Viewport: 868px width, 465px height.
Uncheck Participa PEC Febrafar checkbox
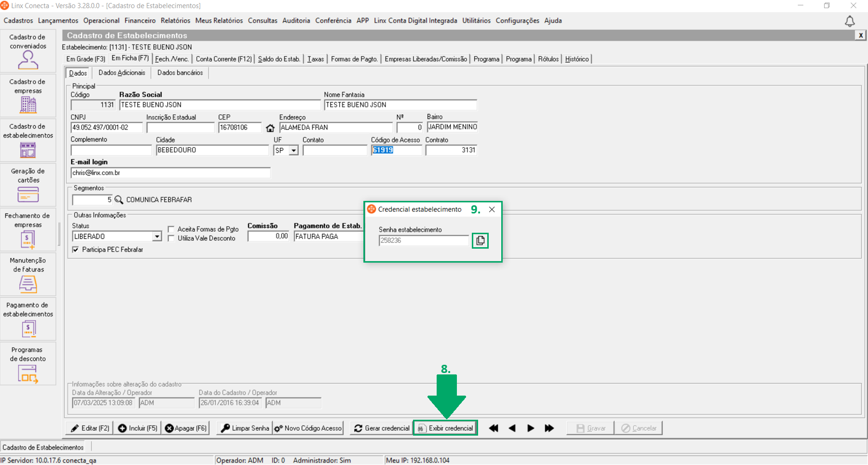(x=76, y=250)
